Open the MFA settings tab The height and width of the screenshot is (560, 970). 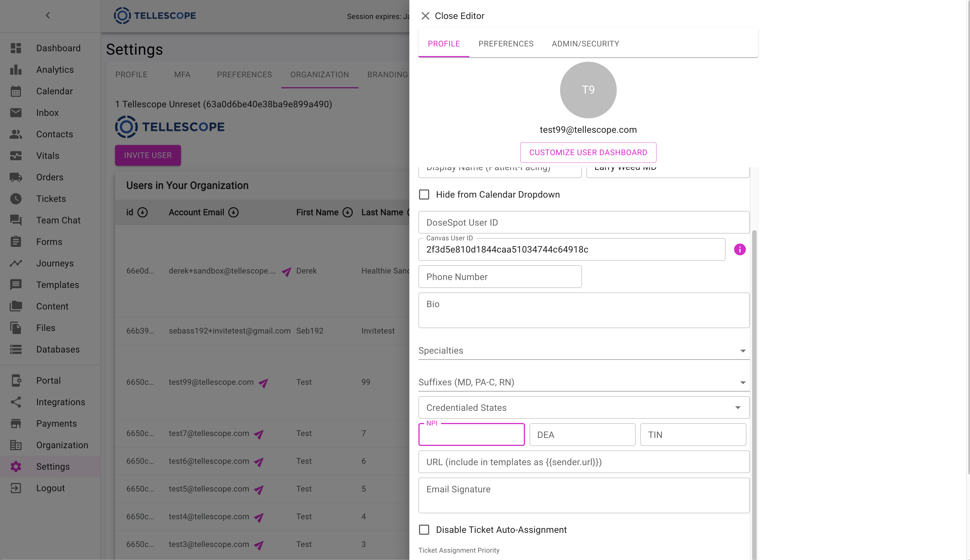point(182,75)
